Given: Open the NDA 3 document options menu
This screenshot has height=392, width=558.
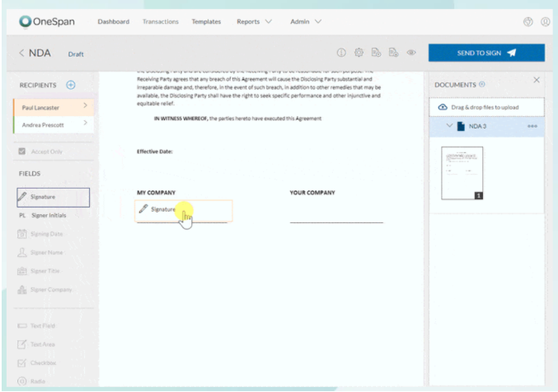Looking at the screenshot, I should click(x=532, y=126).
